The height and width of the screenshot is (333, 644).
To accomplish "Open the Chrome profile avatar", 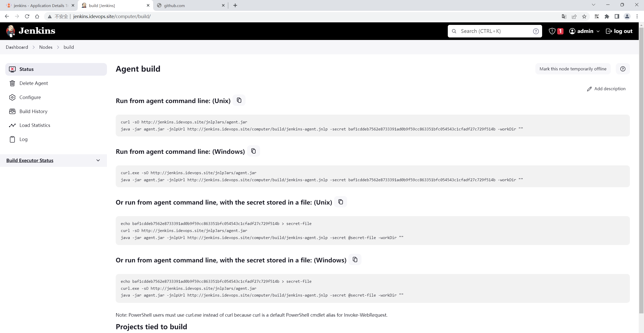I will (627, 16).
